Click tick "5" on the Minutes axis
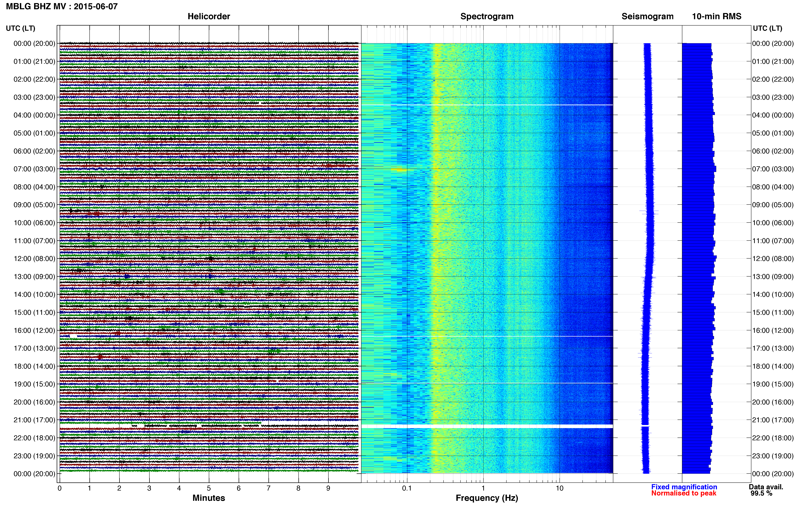 pyautogui.click(x=209, y=488)
